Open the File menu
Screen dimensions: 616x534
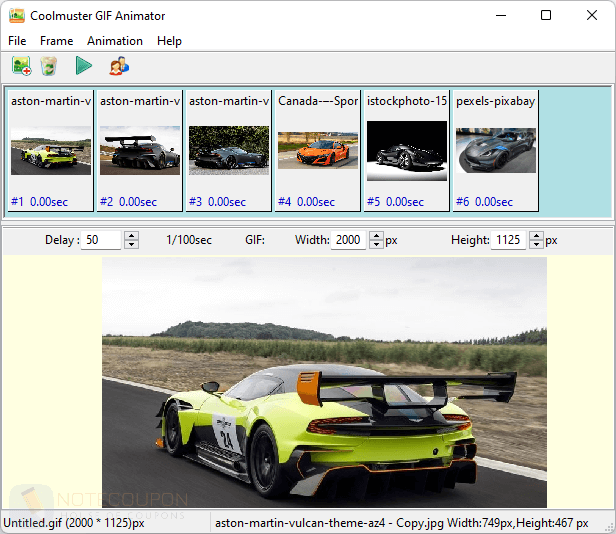(17, 41)
